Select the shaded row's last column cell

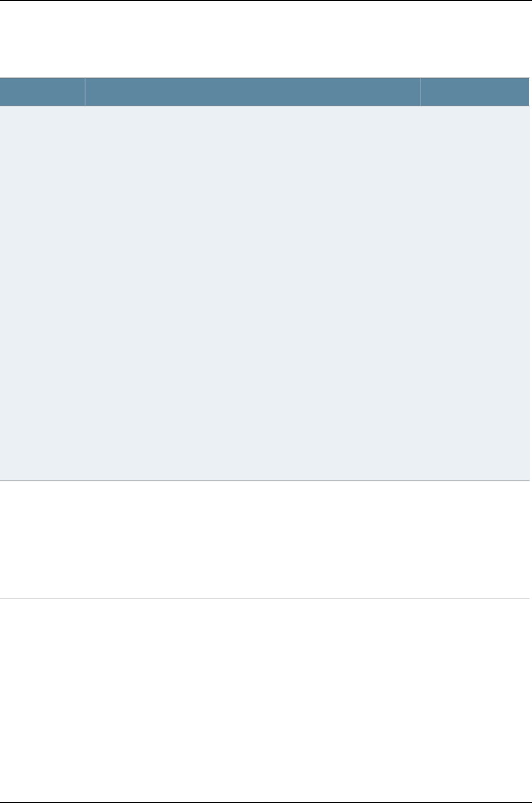475,293
